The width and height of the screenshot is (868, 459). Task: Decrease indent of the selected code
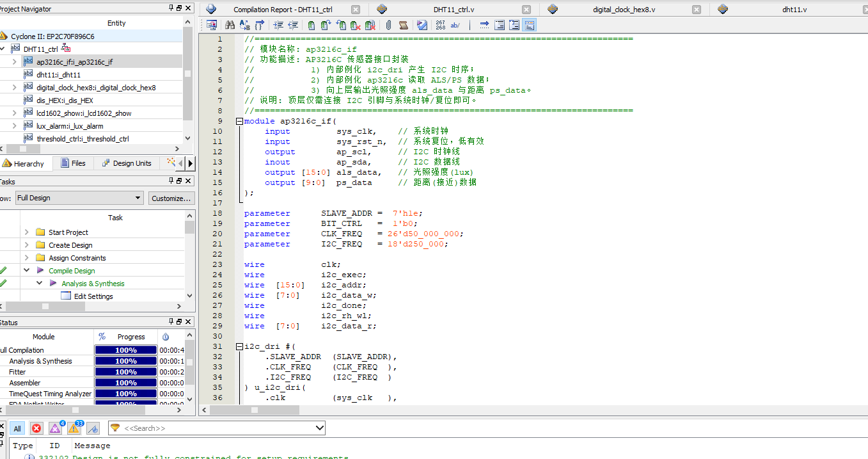coord(293,25)
